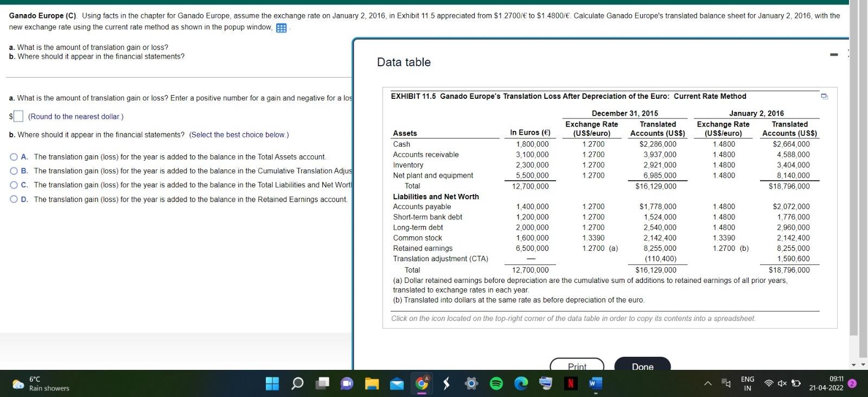Screen dimensions: 868x397
Task: Click the 1,590,600 translation adjustment value
Action: (793, 259)
